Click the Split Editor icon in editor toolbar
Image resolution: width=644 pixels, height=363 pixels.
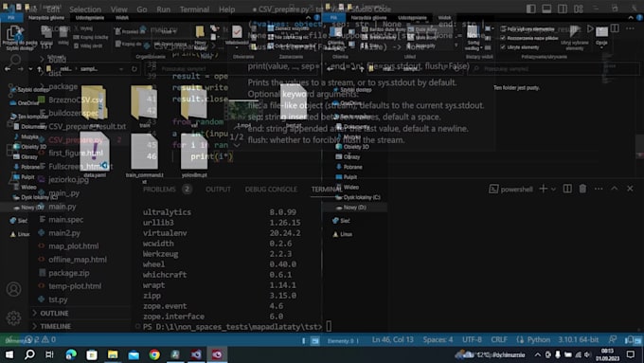pos(615,28)
